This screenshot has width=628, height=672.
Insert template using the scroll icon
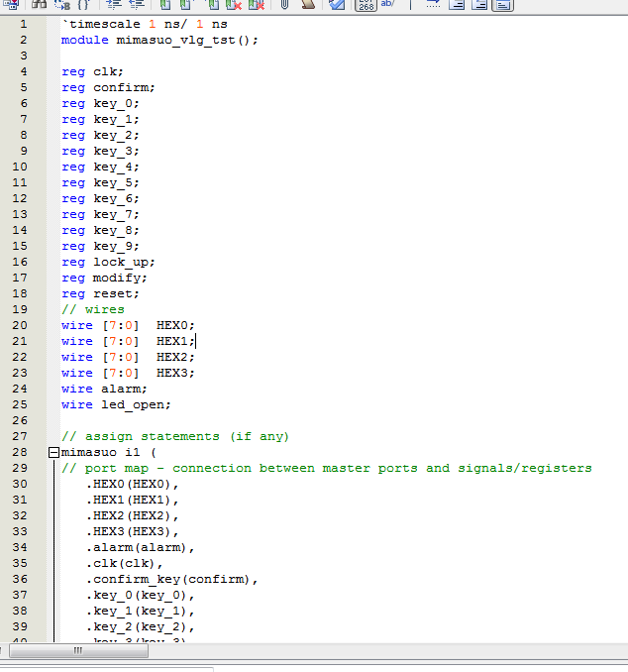coord(308,4)
